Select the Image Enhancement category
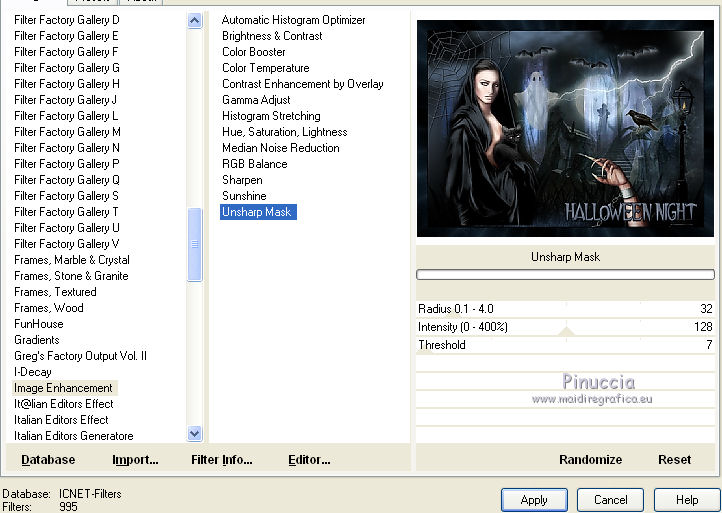The height and width of the screenshot is (513, 722). [64, 388]
